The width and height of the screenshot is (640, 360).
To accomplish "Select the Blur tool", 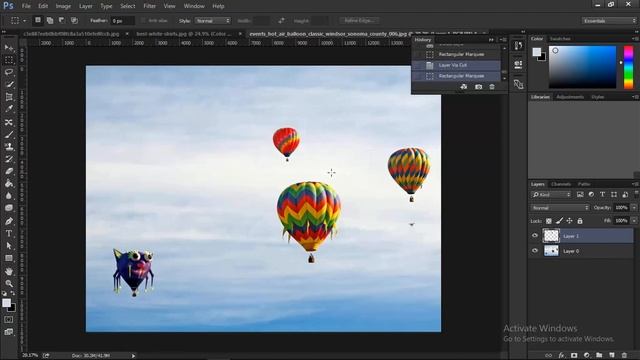I will coord(9,196).
